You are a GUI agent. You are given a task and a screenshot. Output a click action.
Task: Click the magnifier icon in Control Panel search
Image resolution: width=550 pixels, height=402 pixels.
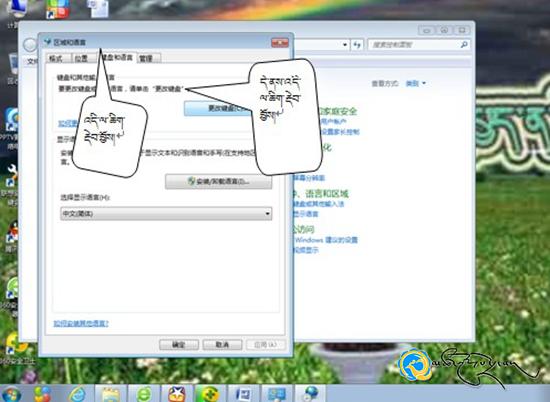point(464,45)
